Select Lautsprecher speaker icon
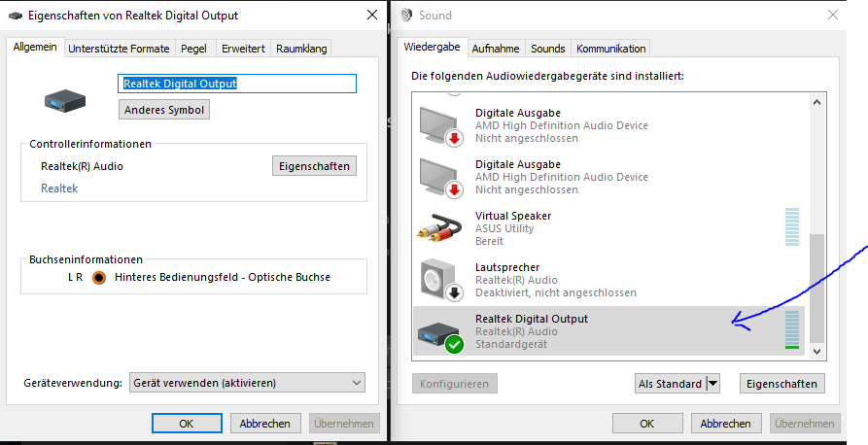The height and width of the screenshot is (445, 868). [x=440, y=280]
